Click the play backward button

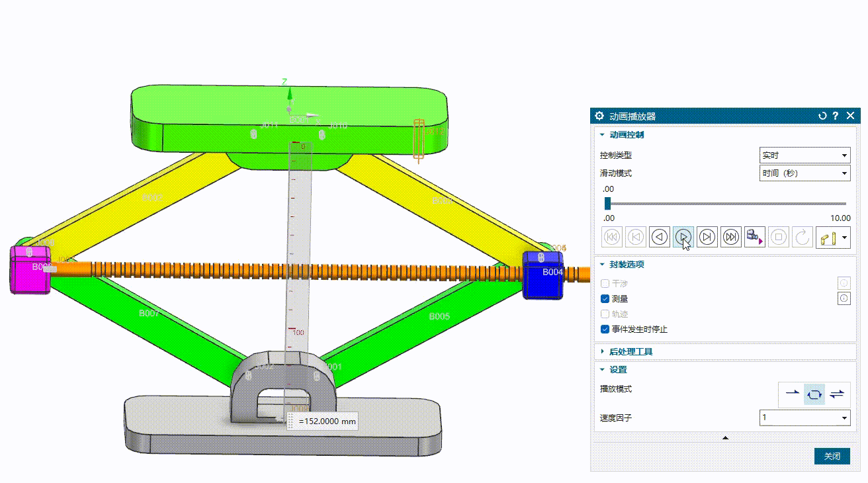tap(660, 236)
